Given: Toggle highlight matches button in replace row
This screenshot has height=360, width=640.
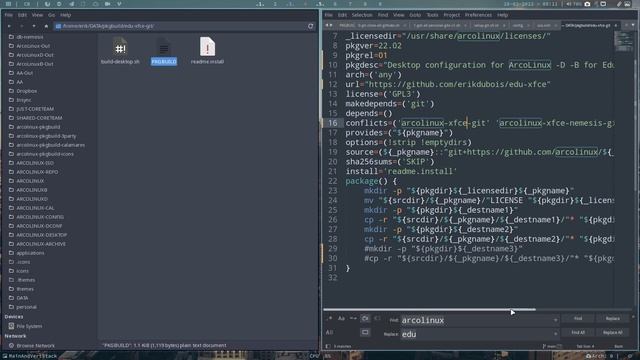Looking at the screenshot, I should (x=365, y=333).
